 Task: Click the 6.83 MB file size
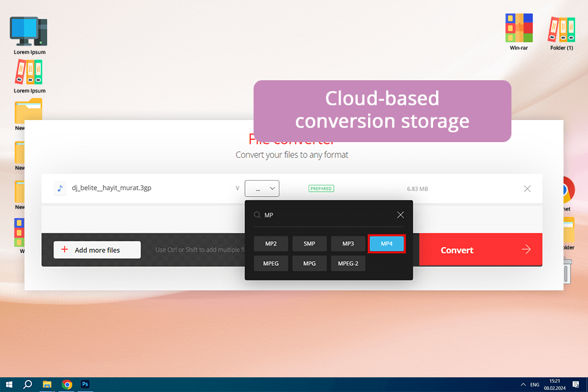[x=417, y=189]
